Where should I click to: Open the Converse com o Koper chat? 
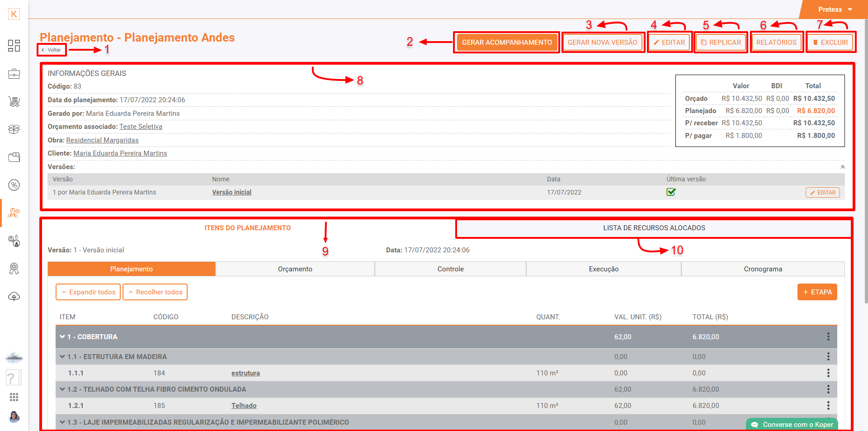pyautogui.click(x=792, y=424)
